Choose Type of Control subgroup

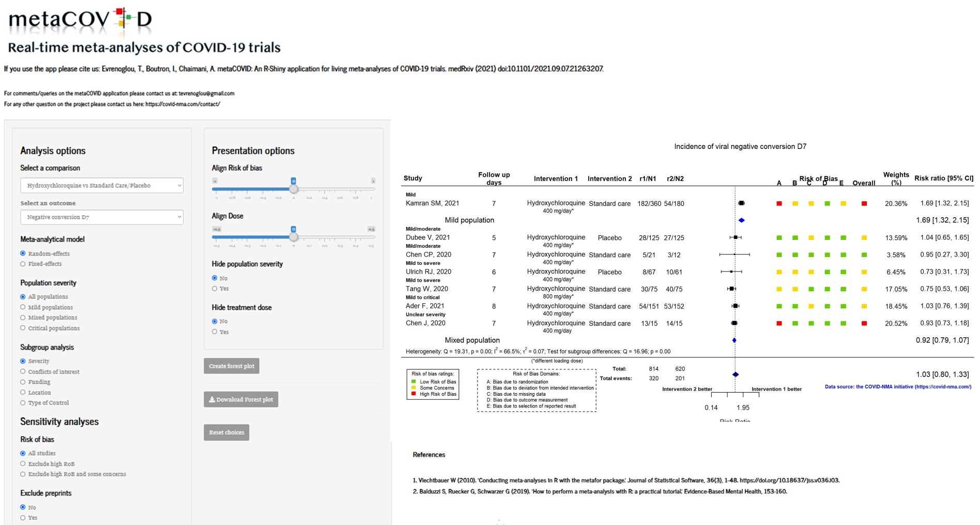click(23, 403)
